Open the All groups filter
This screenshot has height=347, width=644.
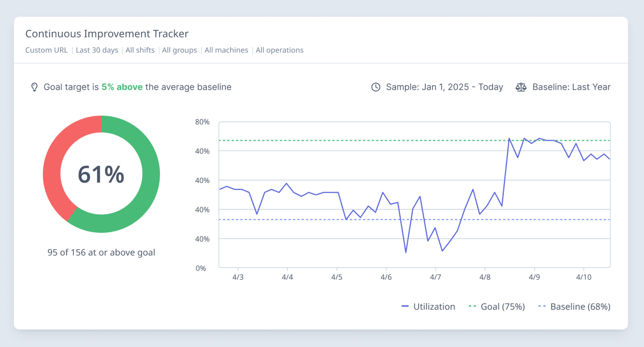click(x=179, y=50)
